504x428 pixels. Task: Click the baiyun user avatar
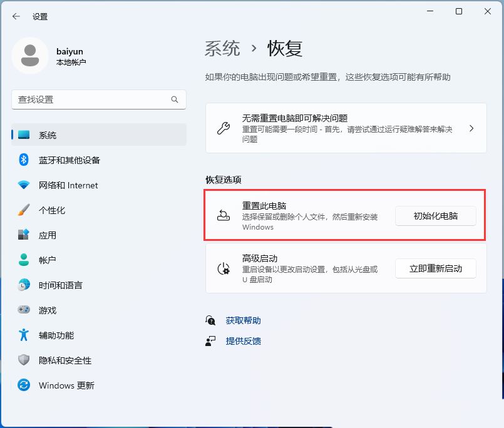[x=30, y=56]
